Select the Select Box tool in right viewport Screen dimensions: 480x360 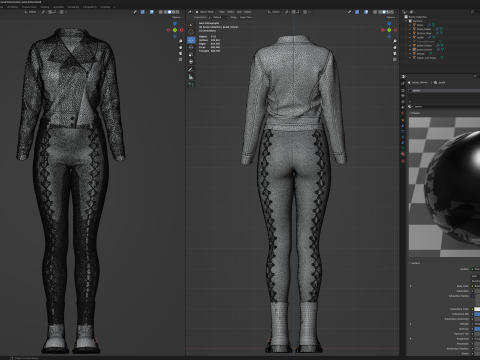pos(191,25)
